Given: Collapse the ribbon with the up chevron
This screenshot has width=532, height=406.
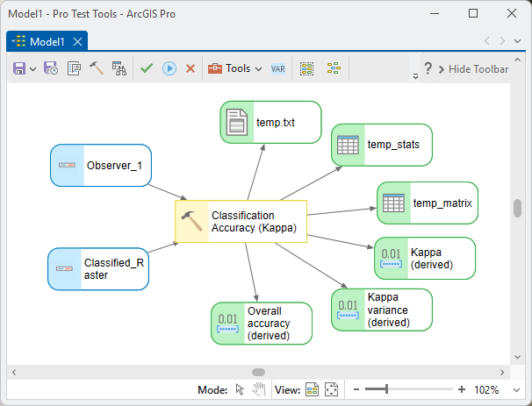Looking at the screenshot, I should [x=517, y=60].
